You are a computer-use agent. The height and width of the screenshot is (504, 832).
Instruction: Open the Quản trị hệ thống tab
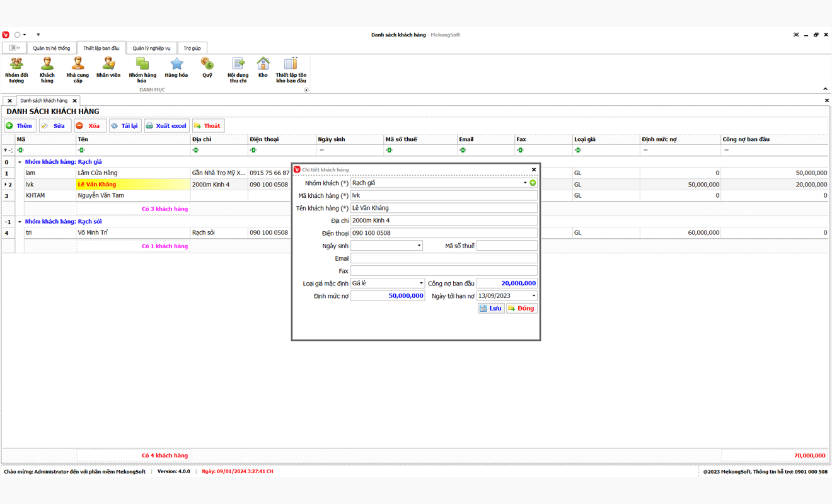point(52,49)
